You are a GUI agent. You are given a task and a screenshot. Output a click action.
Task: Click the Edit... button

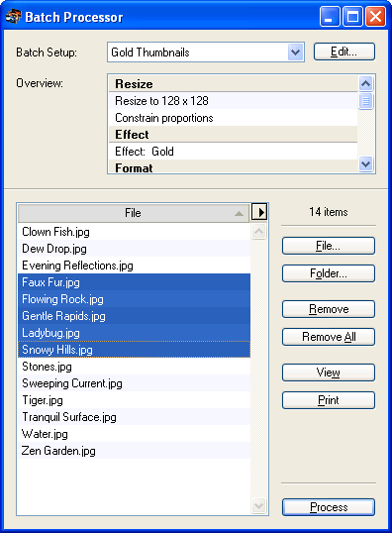pos(344,52)
